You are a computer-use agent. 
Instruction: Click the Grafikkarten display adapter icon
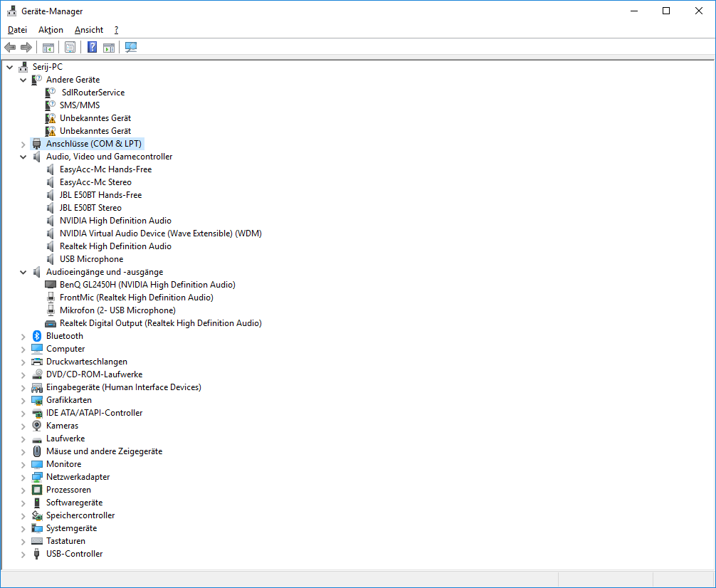[x=37, y=400]
